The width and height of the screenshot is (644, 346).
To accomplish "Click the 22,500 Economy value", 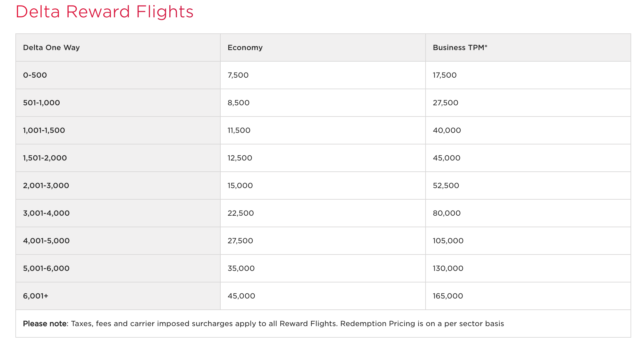I will pos(241,213).
